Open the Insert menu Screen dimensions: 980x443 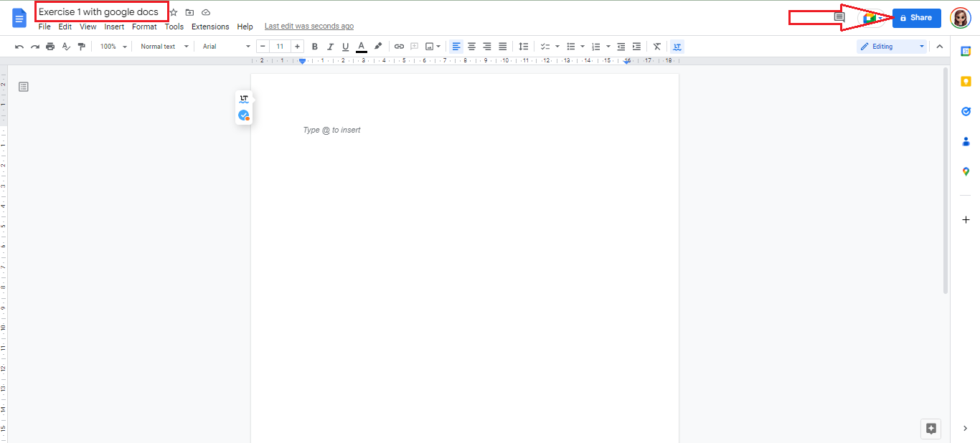click(x=114, y=27)
